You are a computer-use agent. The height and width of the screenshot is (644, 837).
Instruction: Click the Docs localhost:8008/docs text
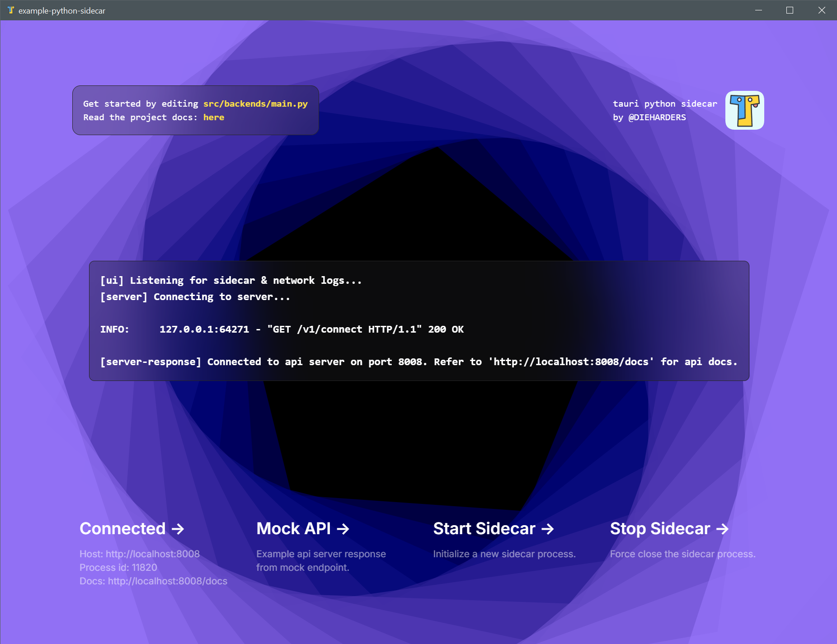[x=153, y=581]
